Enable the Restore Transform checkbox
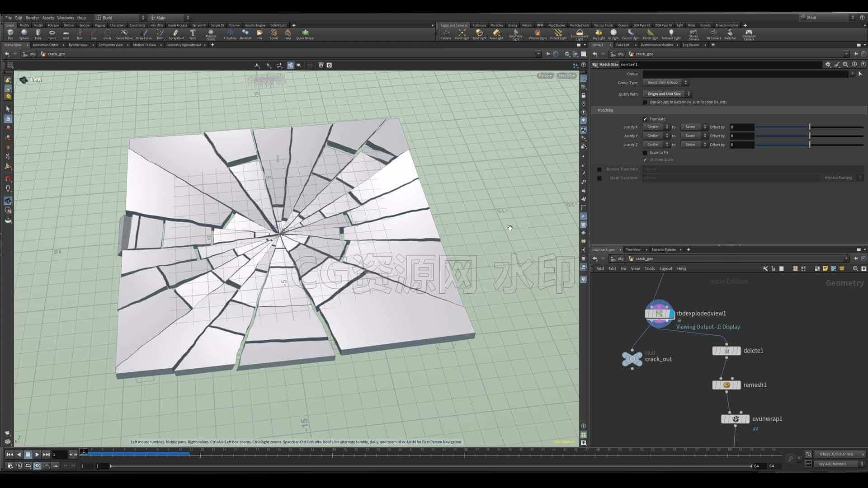 click(599, 169)
